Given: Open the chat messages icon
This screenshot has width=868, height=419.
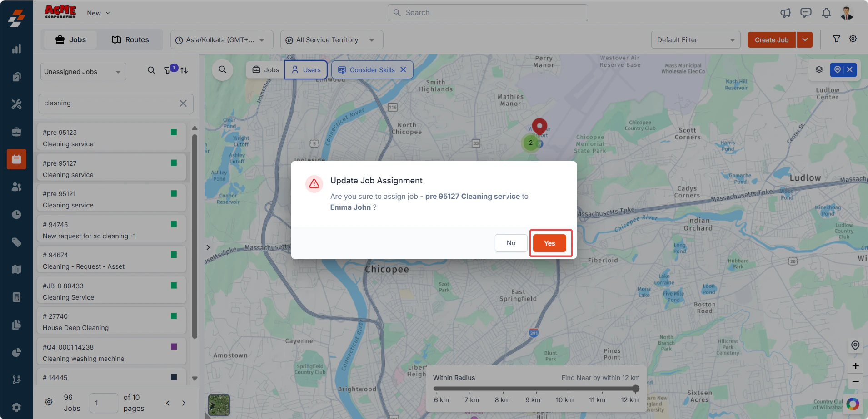Looking at the screenshot, I should pos(806,13).
